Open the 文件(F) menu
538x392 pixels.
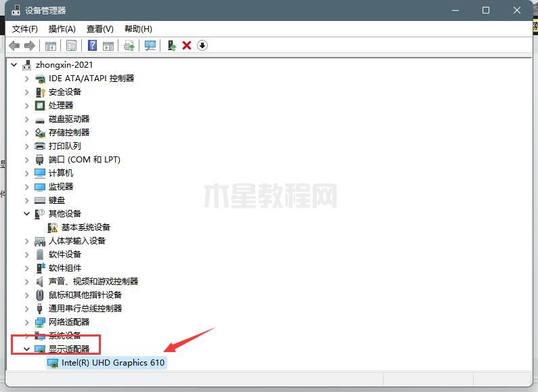[x=25, y=29]
